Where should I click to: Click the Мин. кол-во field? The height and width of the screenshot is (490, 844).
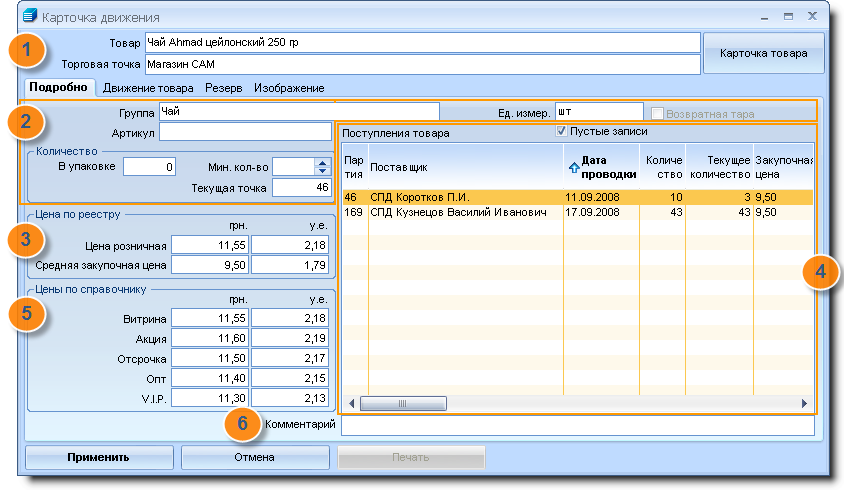click(x=294, y=167)
